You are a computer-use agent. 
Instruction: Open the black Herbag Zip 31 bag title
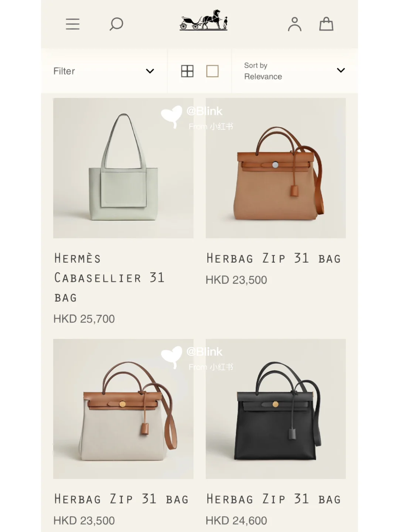click(x=274, y=499)
